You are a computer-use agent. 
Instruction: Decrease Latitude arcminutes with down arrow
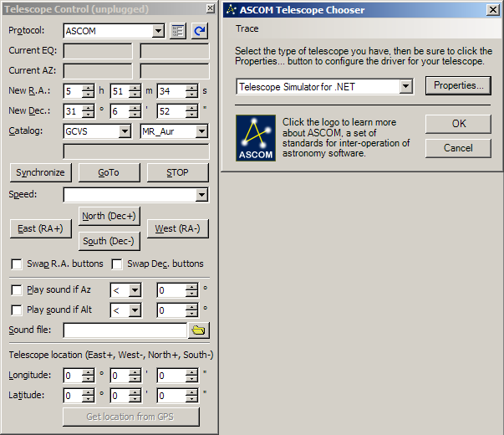coord(135,399)
